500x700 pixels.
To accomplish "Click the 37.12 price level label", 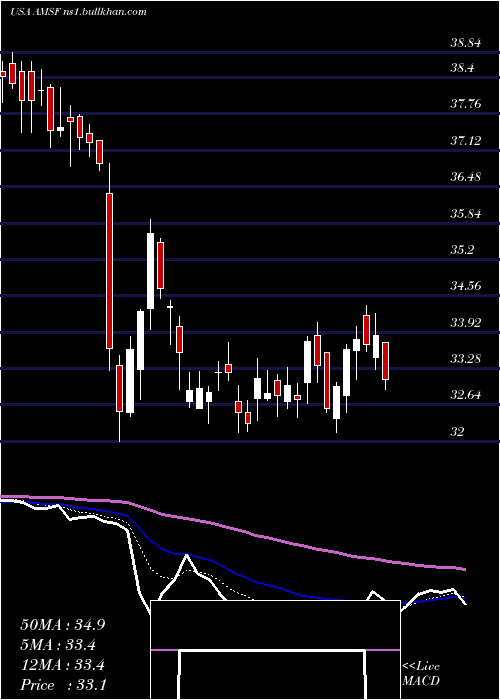I will point(466,141).
